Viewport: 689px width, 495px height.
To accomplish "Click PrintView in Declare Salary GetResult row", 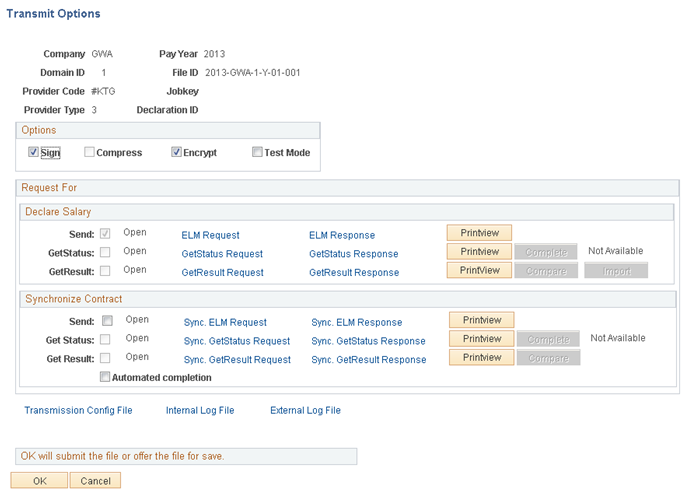I will tap(479, 270).
